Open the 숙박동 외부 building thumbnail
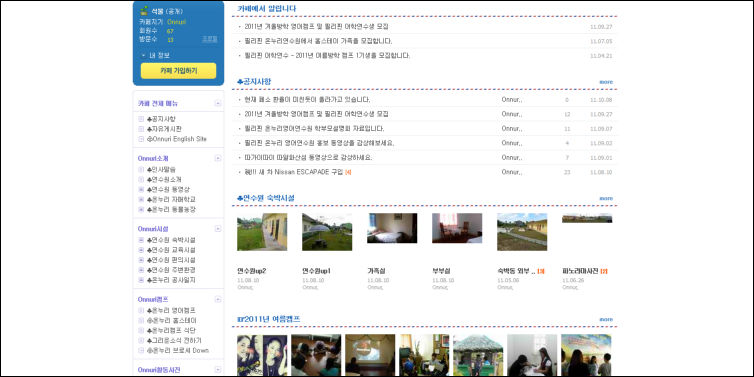754x377 pixels. coord(522,232)
